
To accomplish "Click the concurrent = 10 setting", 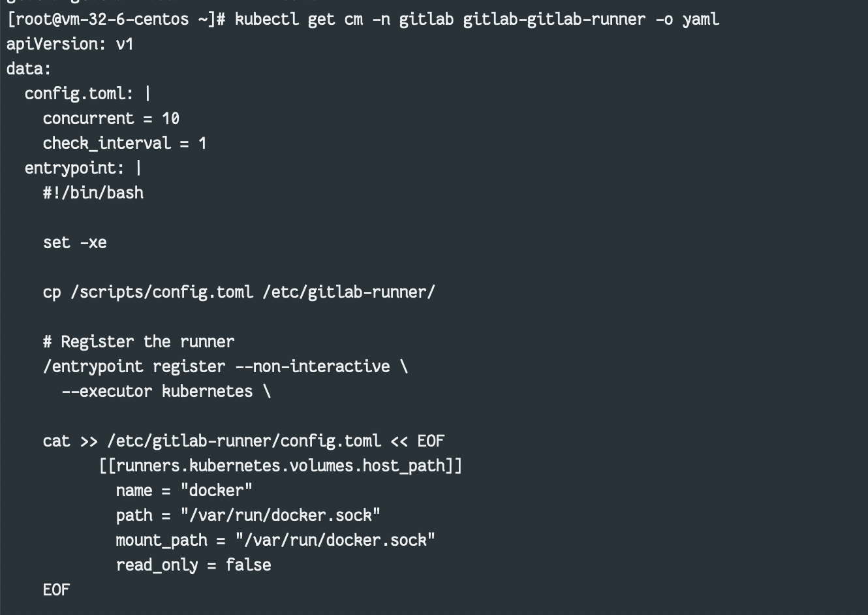I will point(111,119).
